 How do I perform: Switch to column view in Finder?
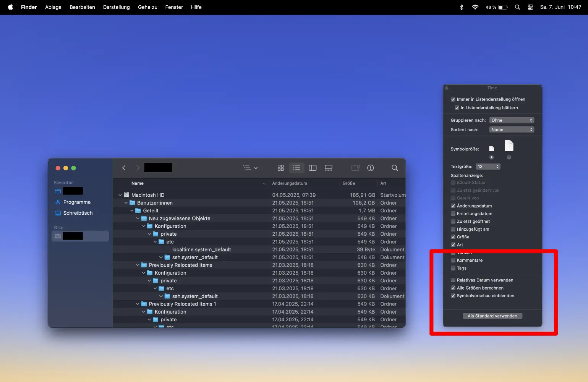point(313,168)
